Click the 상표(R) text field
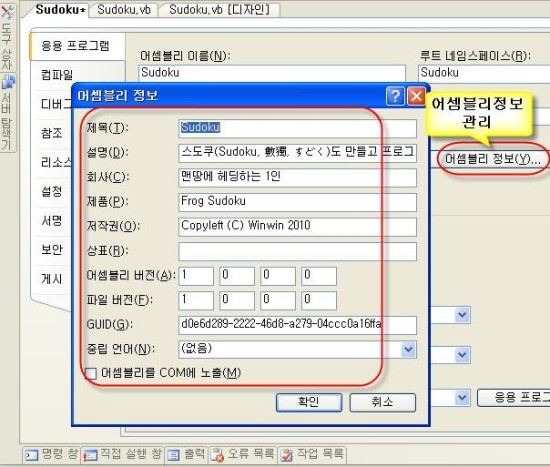Viewport: 550px width, 467px height. [x=297, y=251]
